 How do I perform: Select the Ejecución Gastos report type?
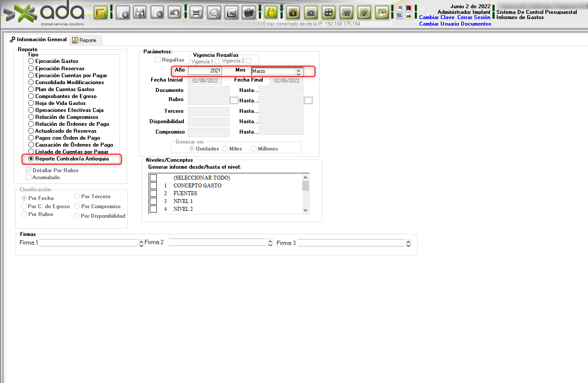pyautogui.click(x=31, y=62)
